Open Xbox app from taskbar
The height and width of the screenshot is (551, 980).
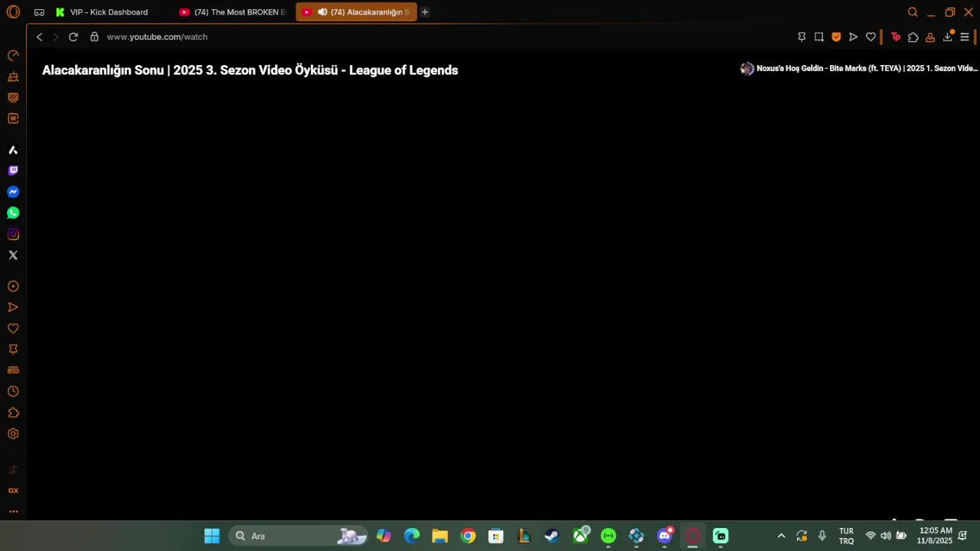click(x=580, y=536)
